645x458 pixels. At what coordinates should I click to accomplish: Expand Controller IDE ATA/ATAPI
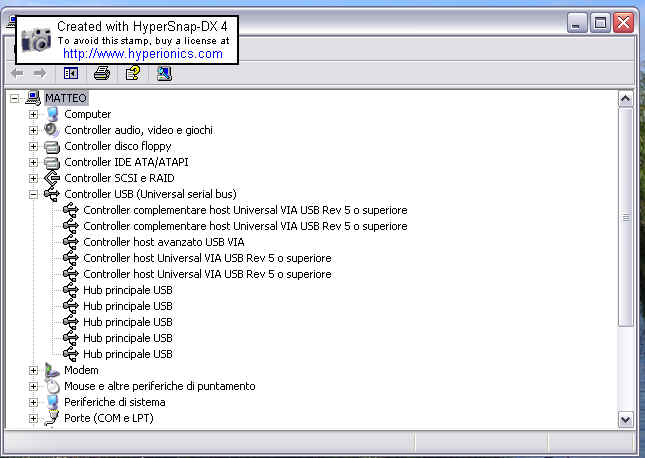(x=33, y=163)
